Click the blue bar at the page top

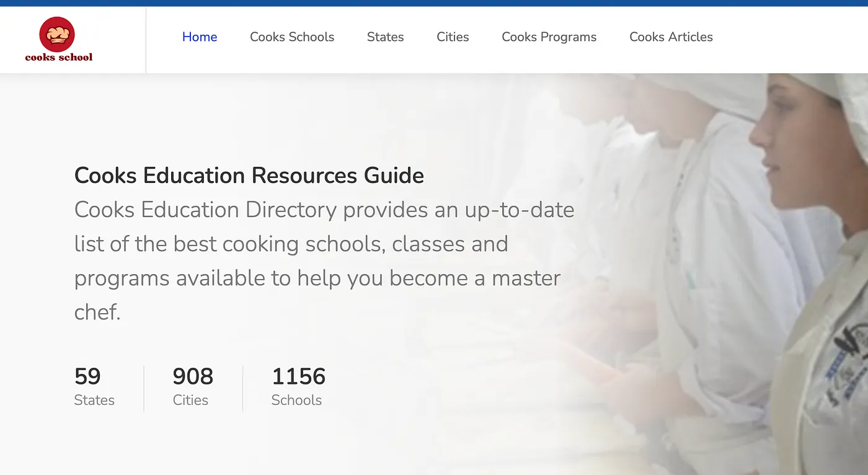pos(434,3)
